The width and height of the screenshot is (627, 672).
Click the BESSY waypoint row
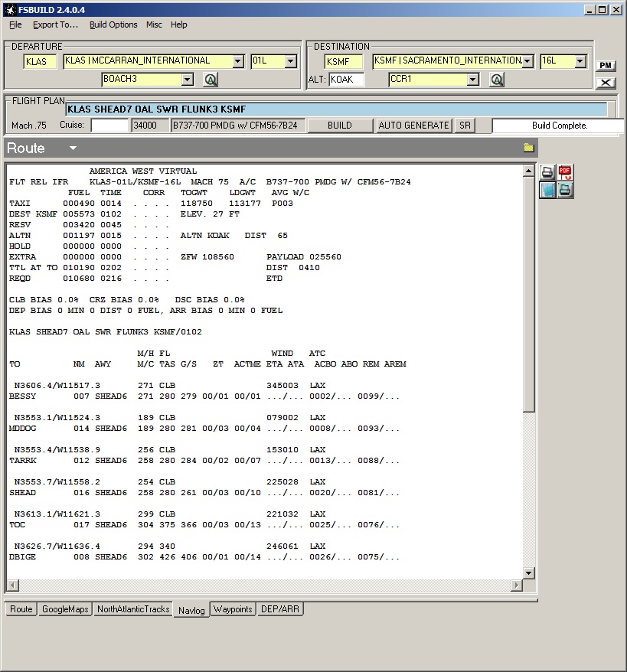coord(204,396)
